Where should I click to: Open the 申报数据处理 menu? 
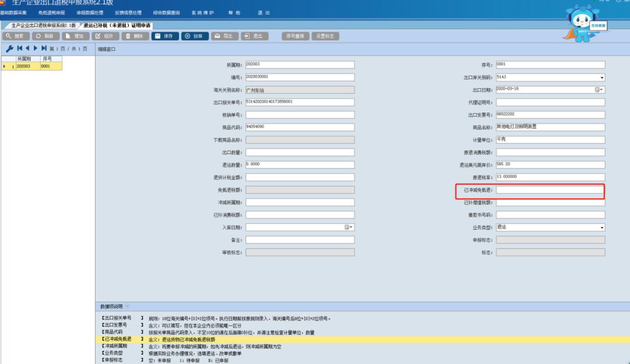pyautogui.click(x=90, y=12)
